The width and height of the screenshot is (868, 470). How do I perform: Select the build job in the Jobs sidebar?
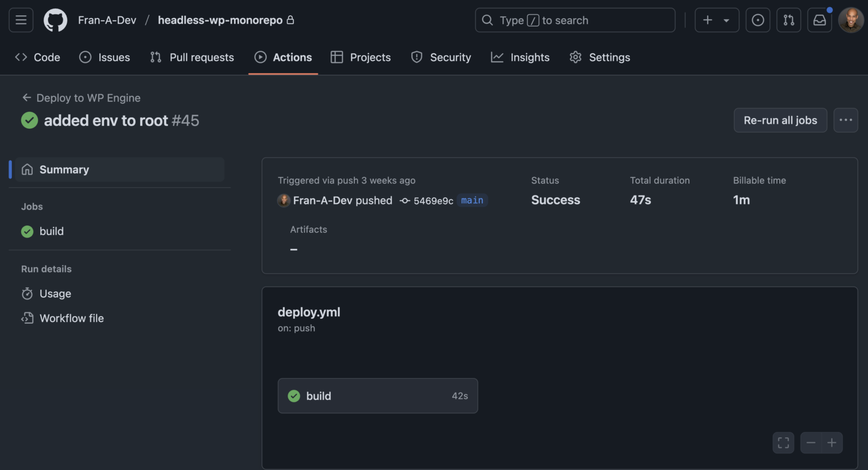pyautogui.click(x=52, y=231)
